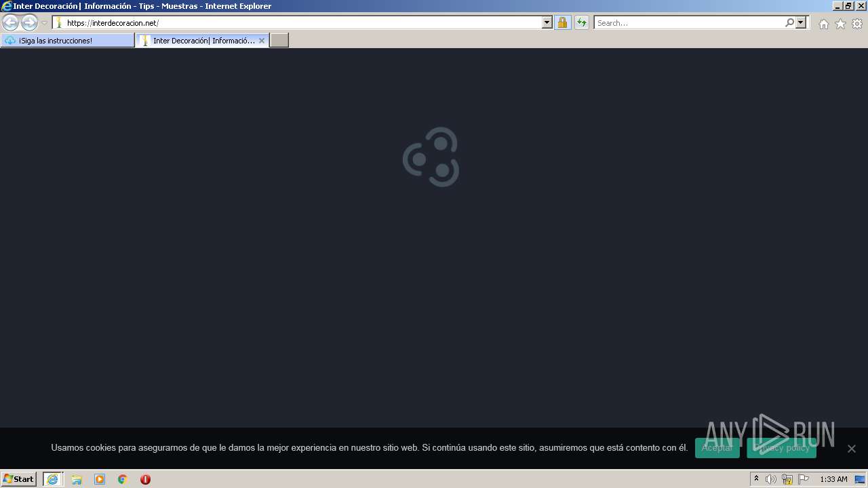This screenshot has height=488, width=868.
Task: Expand the search provider dropdown
Action: (x=801, y=23)
